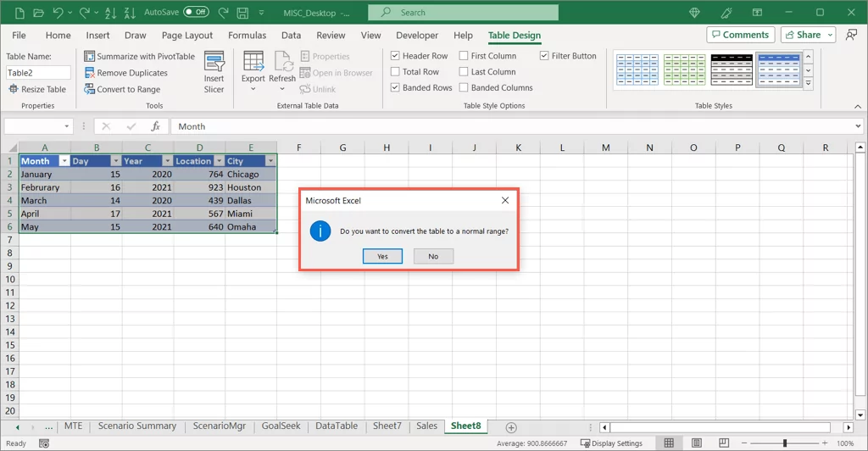
Task: Enable the Total Row checkbox
Action: pyautogui.click(x=396, y=72)
